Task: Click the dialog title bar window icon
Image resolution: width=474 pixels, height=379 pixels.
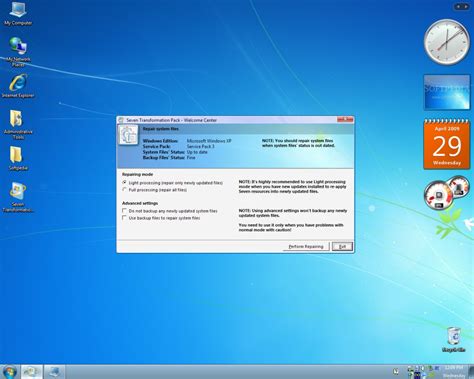Action: 121,120
